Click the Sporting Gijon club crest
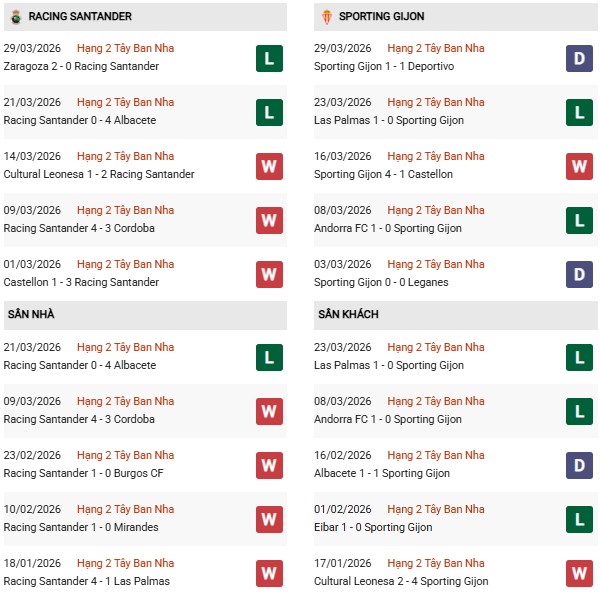600x595 pixels. [324, 16]
